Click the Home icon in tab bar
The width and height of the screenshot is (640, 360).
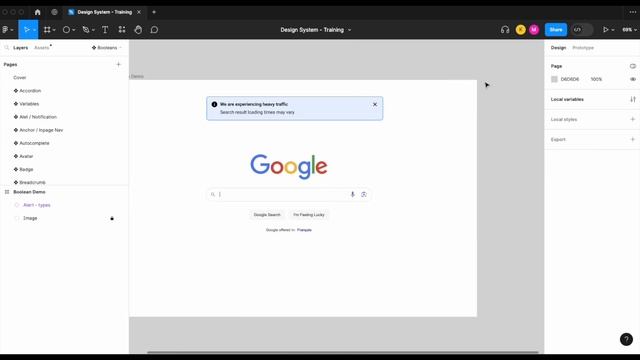(x=38, y=12)
